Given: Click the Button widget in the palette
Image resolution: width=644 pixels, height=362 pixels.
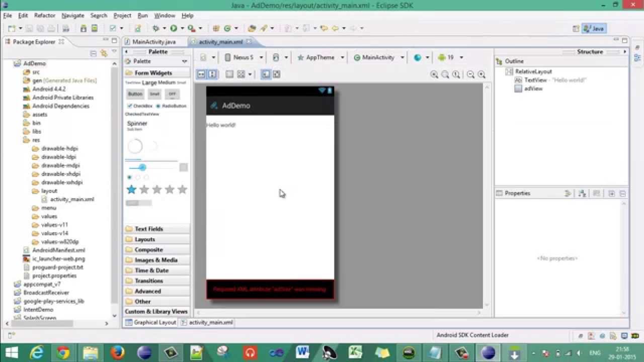Looking at the screenshot, I should click(135, 94).
